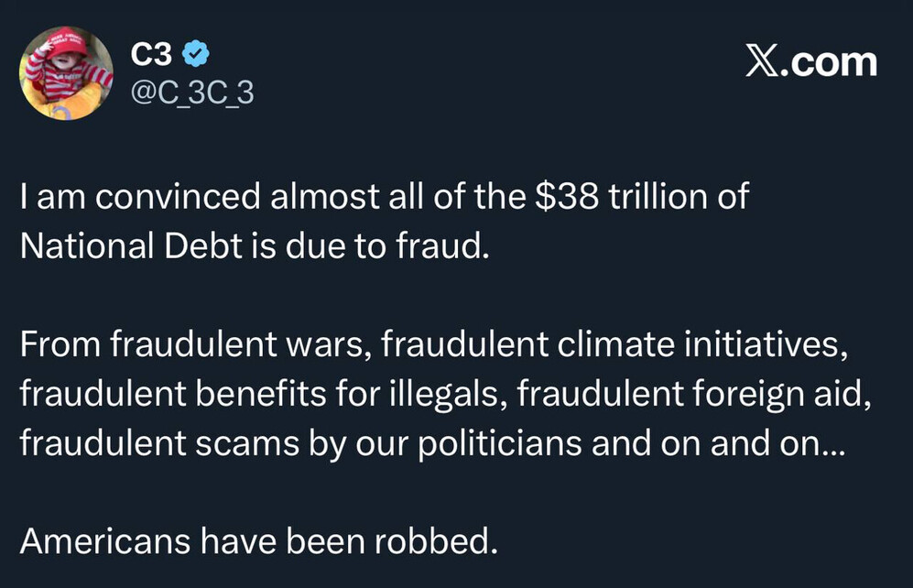This screenshot has height=588, width=913.
Task: Click the blue verified checkmark badge
Action: 196,56
